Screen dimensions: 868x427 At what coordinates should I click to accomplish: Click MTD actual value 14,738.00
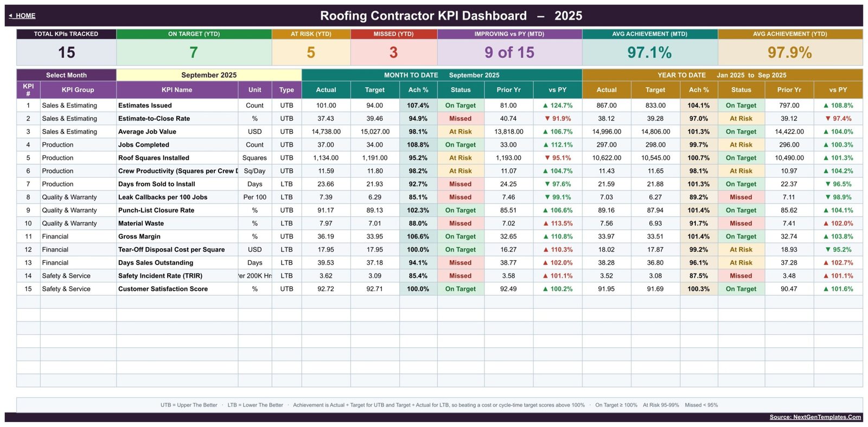pyautogui.click(x=326, y=132)
